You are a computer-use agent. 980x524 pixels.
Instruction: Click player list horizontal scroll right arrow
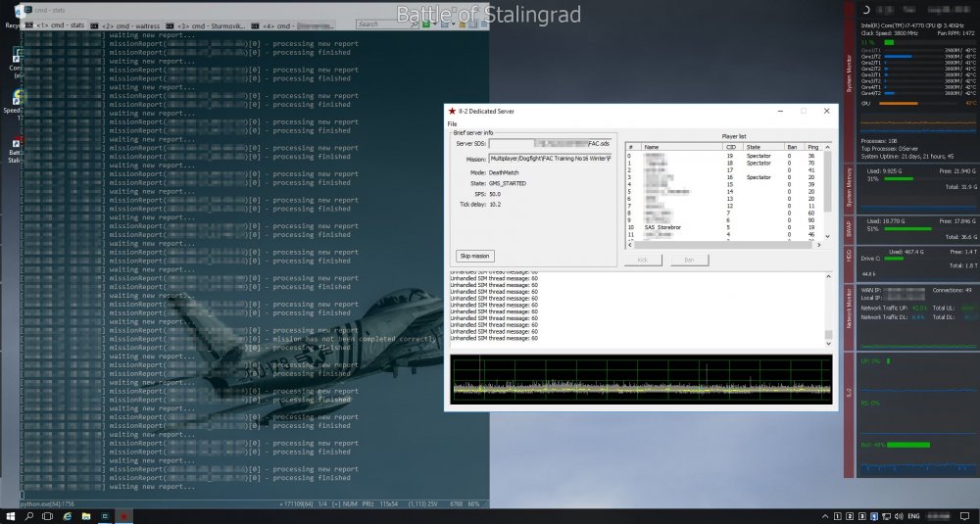tap(818, 245)
